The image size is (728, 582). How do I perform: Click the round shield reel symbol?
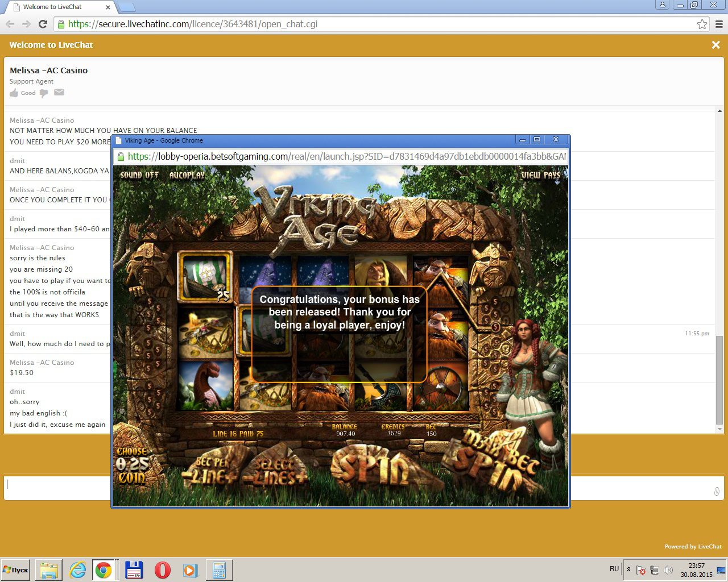441,388
